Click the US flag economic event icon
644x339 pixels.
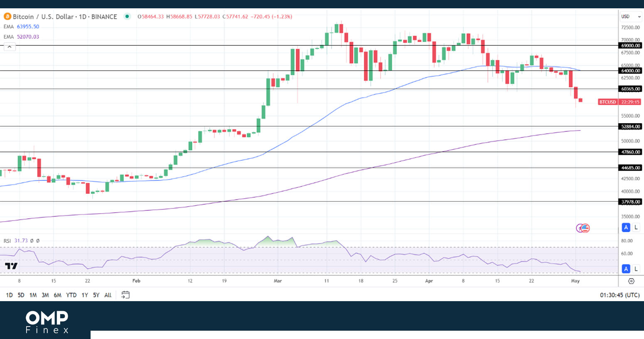coord(585,228)
